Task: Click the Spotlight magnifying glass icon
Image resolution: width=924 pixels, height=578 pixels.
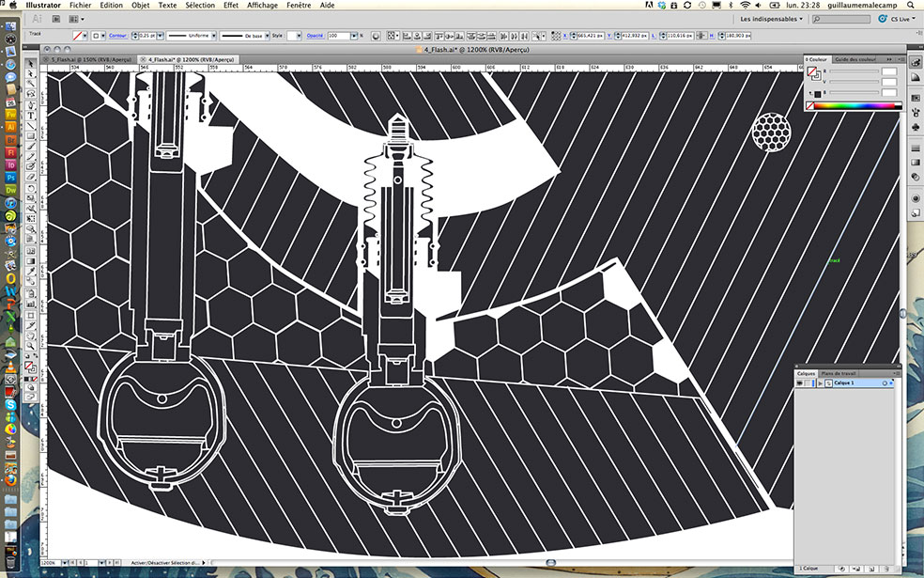Action: click(912, 5)
